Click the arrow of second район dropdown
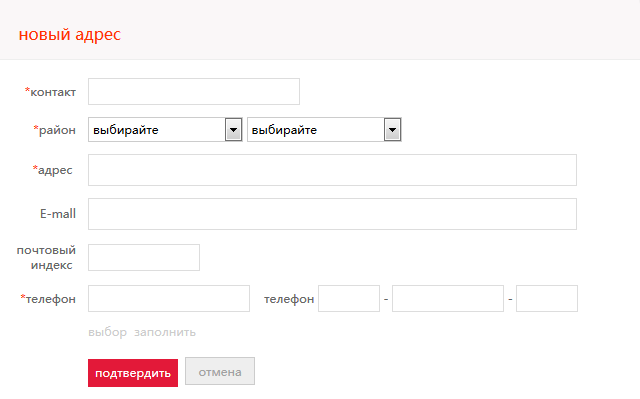Viewport: 640px width, 399px height. [392, 130]
